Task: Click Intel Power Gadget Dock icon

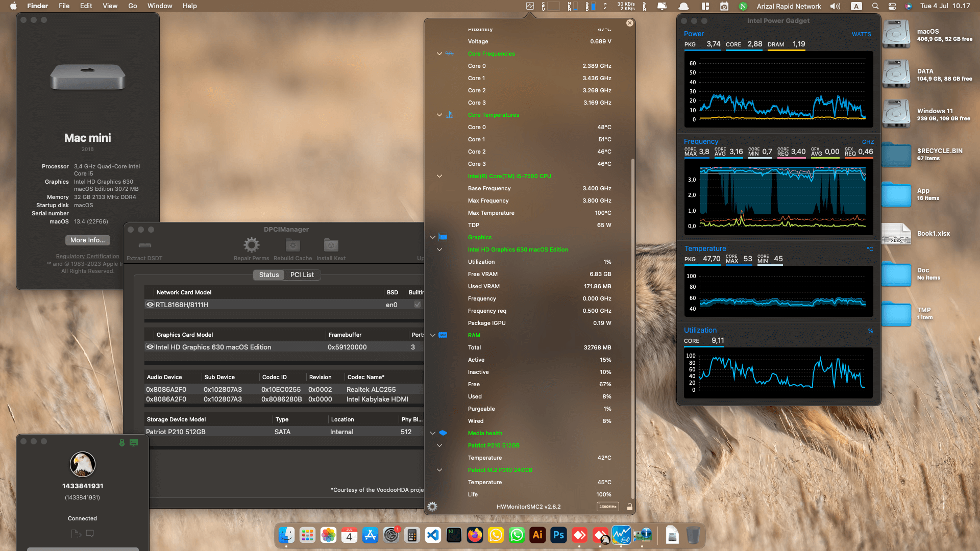Action: click(621, 535)
